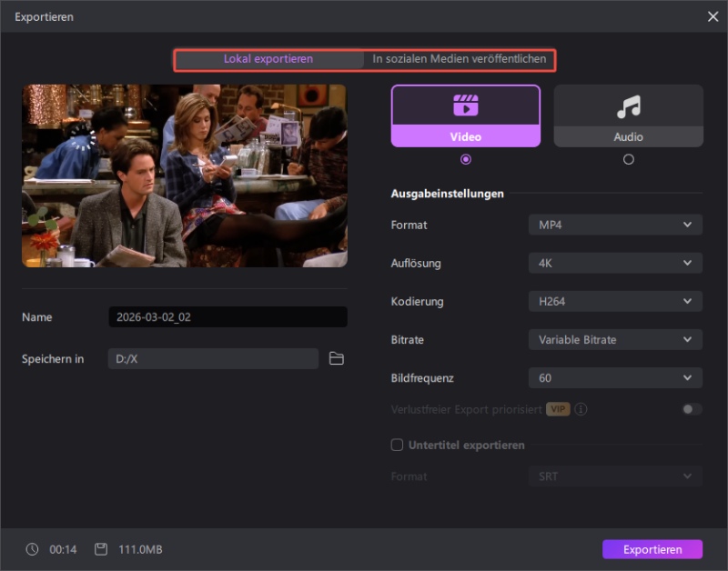728x571 pixels.
Task: Click the Exportieren button
Action: pos(652,549)
